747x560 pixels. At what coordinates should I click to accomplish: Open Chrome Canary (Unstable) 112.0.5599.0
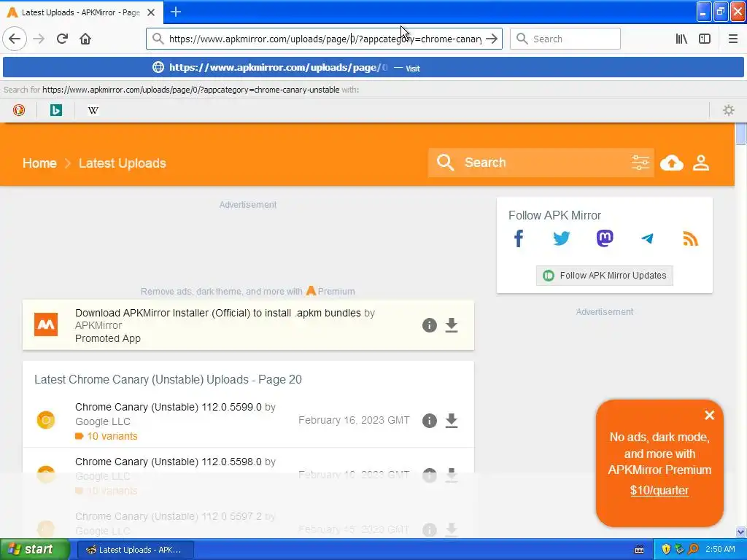(x=169, y=407)
